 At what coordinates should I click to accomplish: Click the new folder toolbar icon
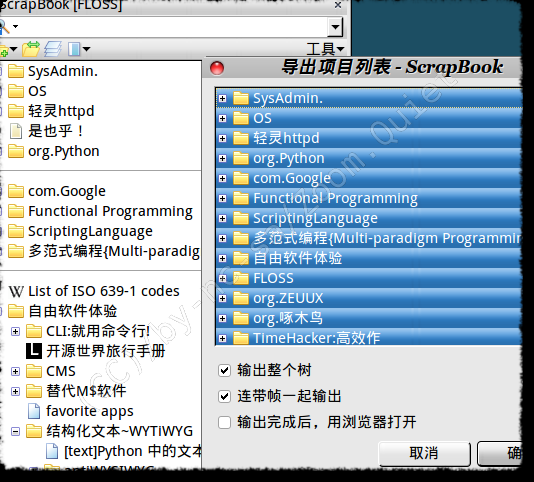point(5,50)
